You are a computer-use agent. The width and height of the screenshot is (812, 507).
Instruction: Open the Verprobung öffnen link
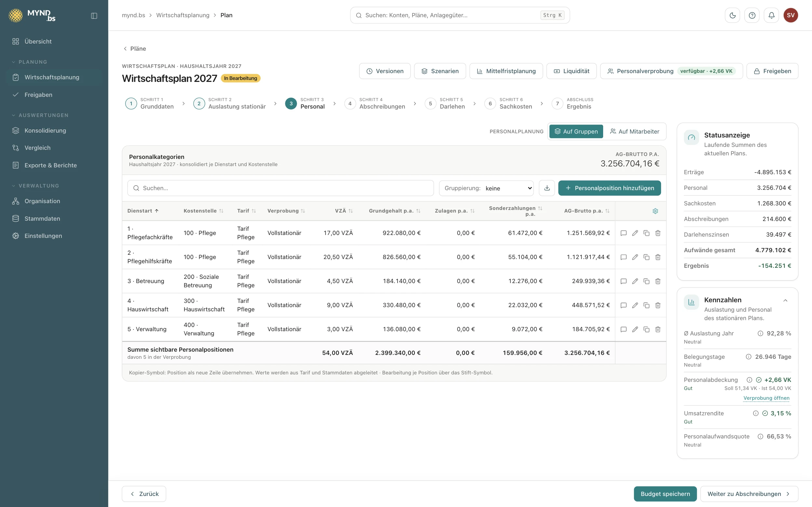click(x=766, y=398)
